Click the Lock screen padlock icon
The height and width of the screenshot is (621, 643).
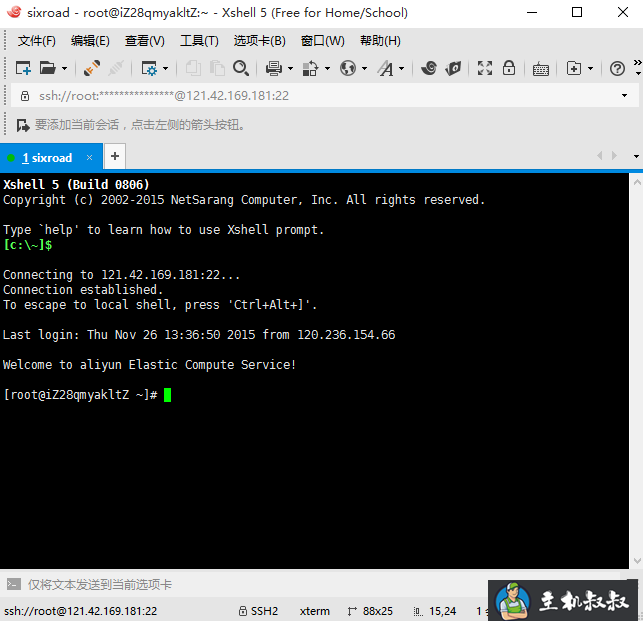509,68
